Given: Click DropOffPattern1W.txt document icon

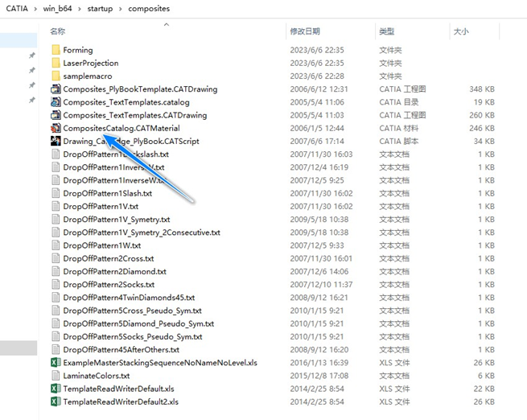Looking at the screenshot, I should [56, 245].
